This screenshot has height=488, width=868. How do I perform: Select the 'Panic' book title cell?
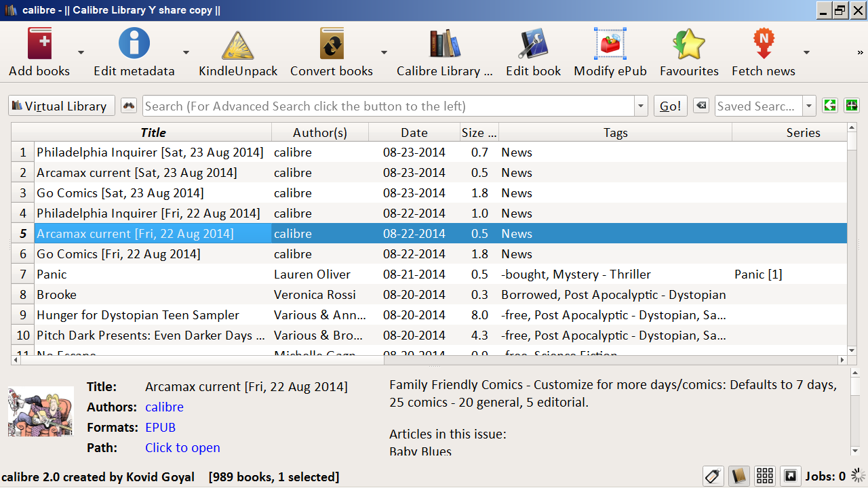tap(153, 274)
